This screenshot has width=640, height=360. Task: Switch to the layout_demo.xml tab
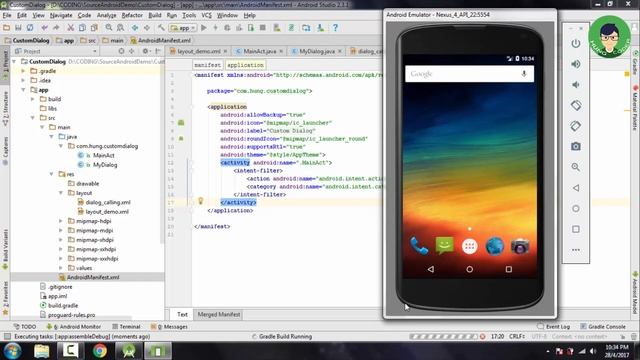tap(199, 51)
